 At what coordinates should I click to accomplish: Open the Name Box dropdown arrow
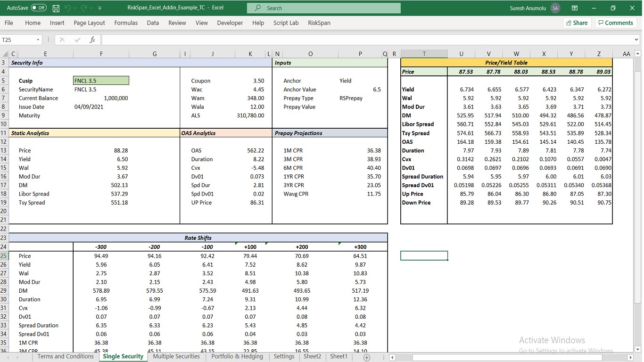click(x=38, y=40)
